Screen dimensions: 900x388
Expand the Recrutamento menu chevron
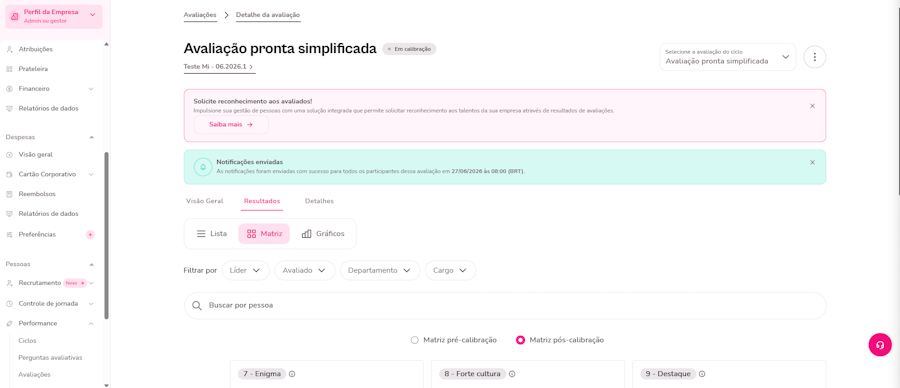click(91, 283)
